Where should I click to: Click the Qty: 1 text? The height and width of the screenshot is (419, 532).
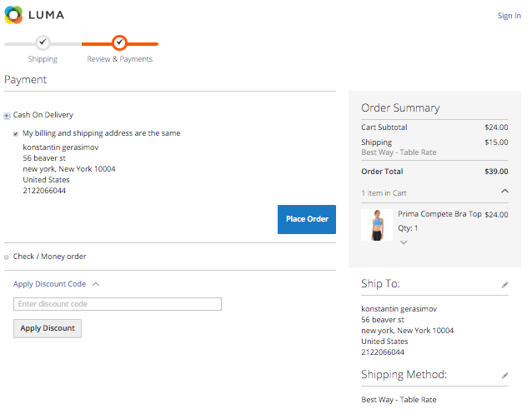coord(408,228)
